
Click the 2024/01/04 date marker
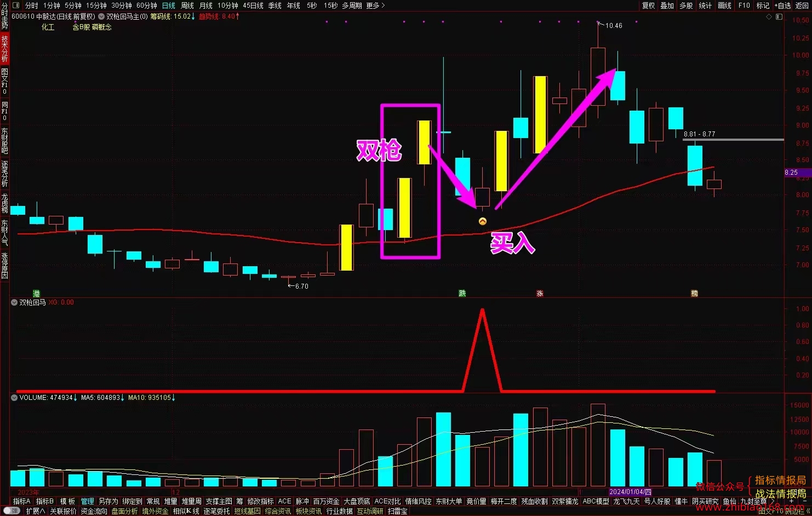coord(630,492)
